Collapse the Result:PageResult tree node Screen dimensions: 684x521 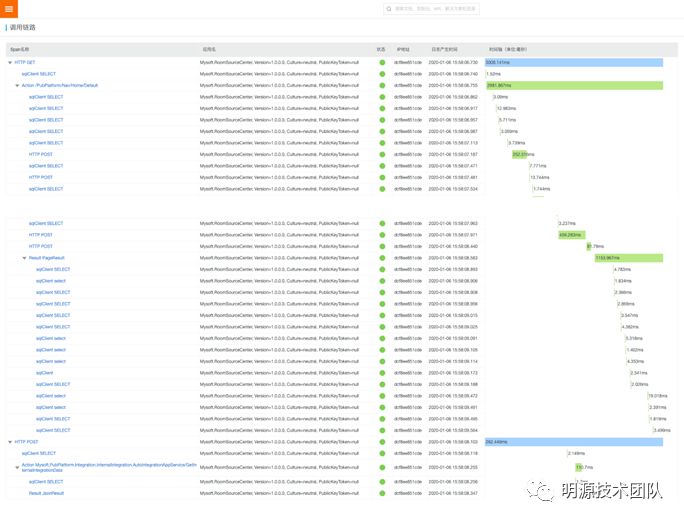(24, 258)
